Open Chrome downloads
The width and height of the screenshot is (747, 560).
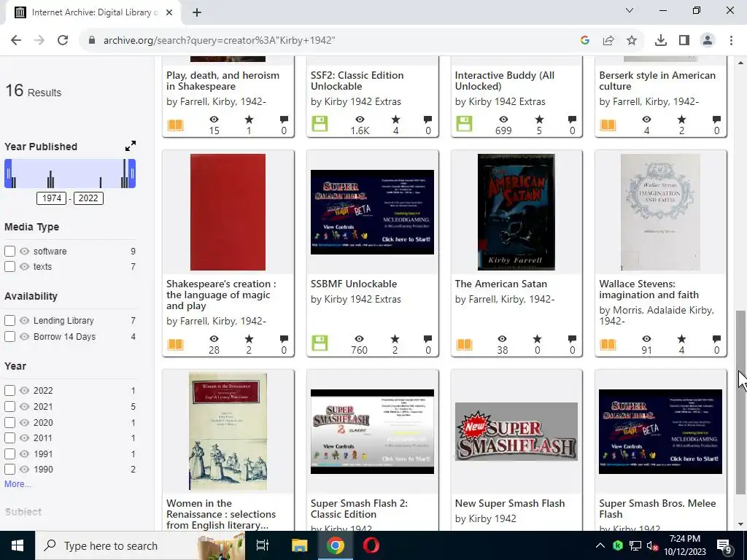click(661, 41)
